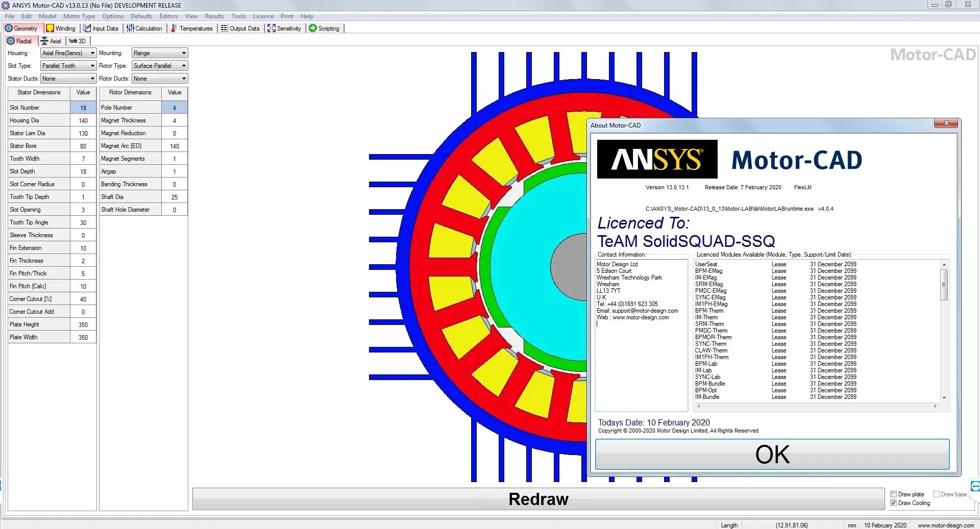Click the Stator Bore value field
Viewport: 980px width, 529px height.
point(83,146)
